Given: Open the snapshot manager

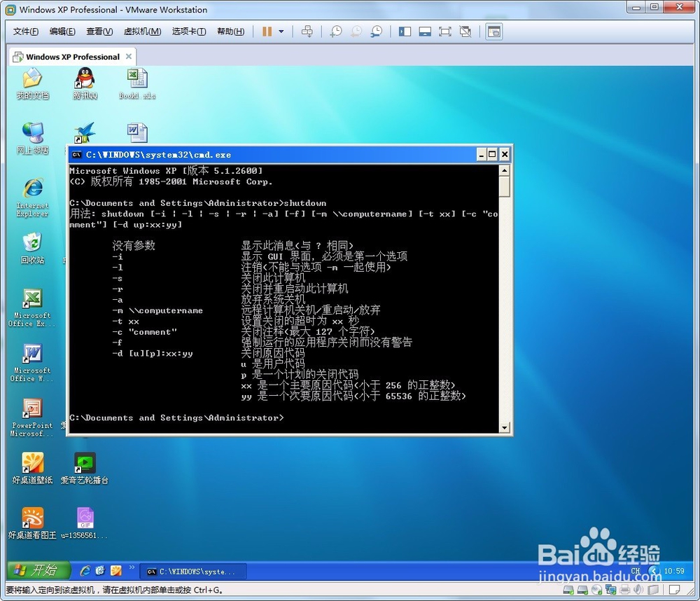Looking at the screenshot, I should tap(377, 32).
